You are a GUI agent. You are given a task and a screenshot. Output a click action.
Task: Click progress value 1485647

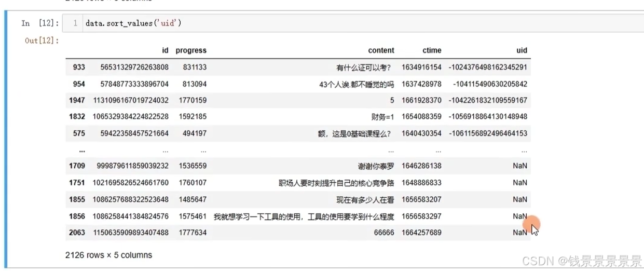tap(193, 199)
